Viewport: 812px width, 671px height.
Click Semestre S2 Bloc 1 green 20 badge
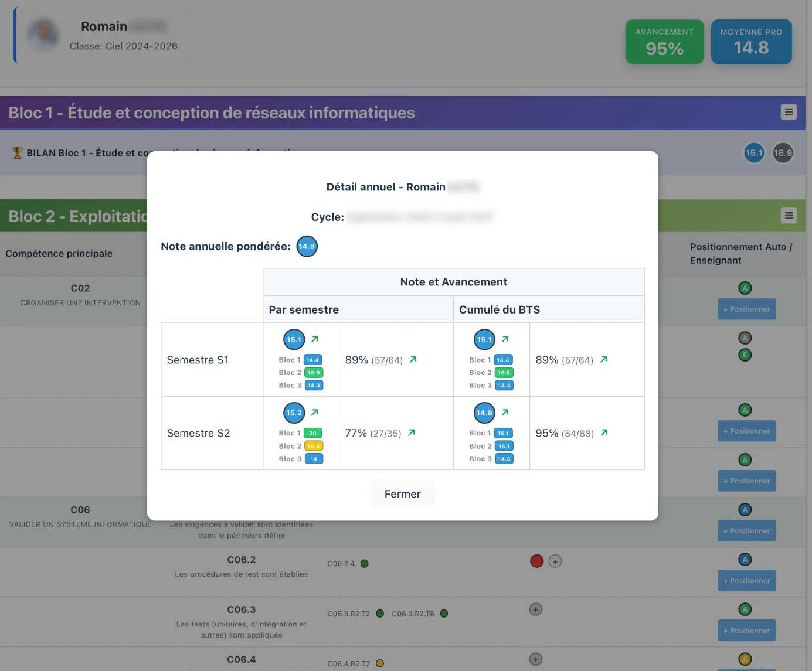[313, 433]
